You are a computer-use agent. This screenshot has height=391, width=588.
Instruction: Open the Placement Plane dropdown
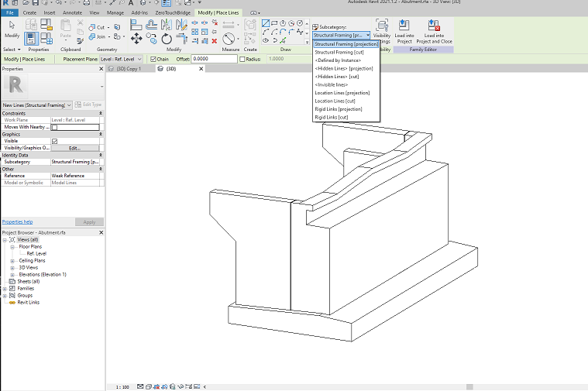click(x=121, y=60)
